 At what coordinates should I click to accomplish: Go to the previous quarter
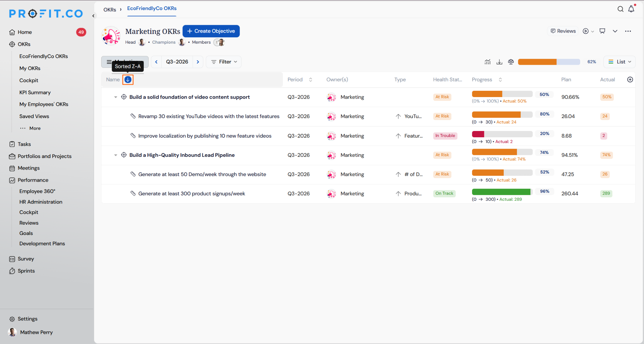[x=156, y=62]
